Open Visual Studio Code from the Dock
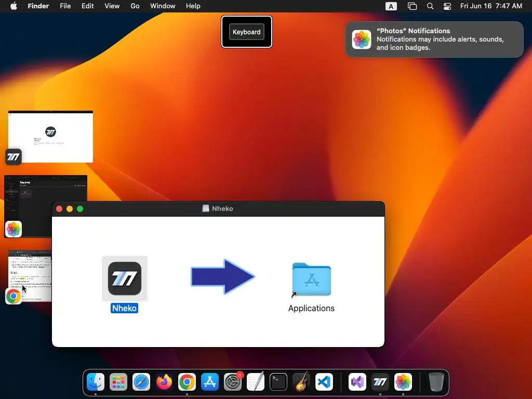The image size is (532, 399). [324, 382]
